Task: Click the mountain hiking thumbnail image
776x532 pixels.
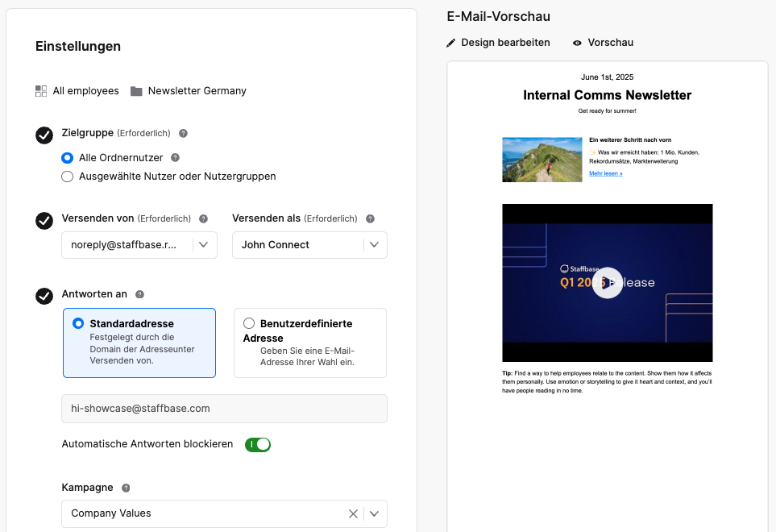Action: [542, 160]
